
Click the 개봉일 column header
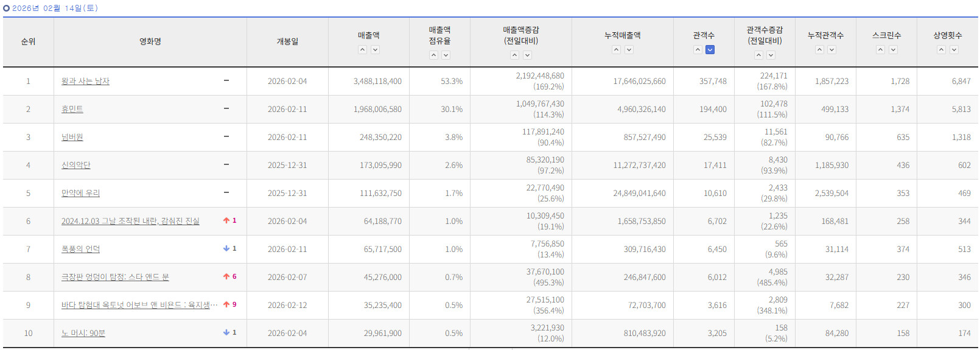point(287,41)
